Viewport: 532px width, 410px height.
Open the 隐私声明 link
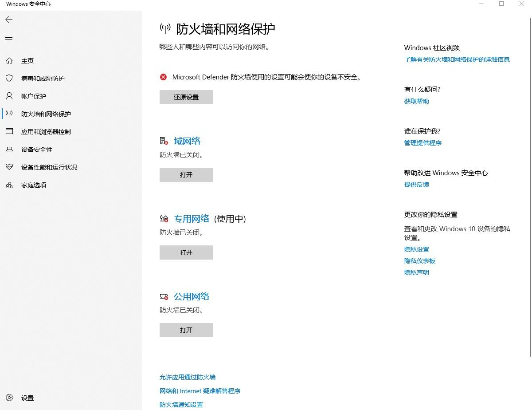coord(417,272)
